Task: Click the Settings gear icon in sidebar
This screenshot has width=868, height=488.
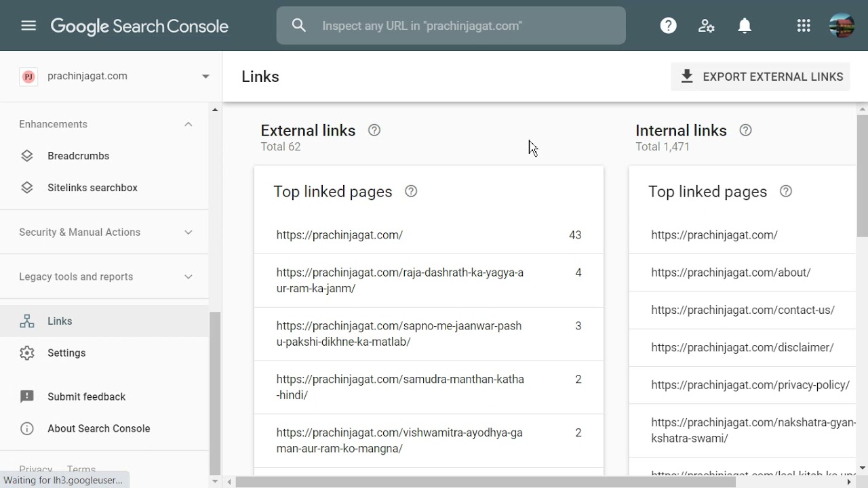Action: (x=27, y=353)
